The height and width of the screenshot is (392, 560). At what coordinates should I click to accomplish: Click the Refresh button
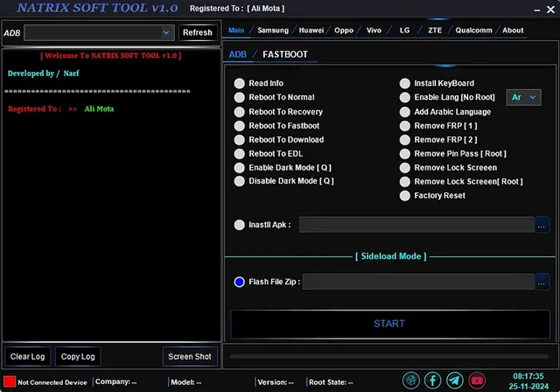[198, 32]
